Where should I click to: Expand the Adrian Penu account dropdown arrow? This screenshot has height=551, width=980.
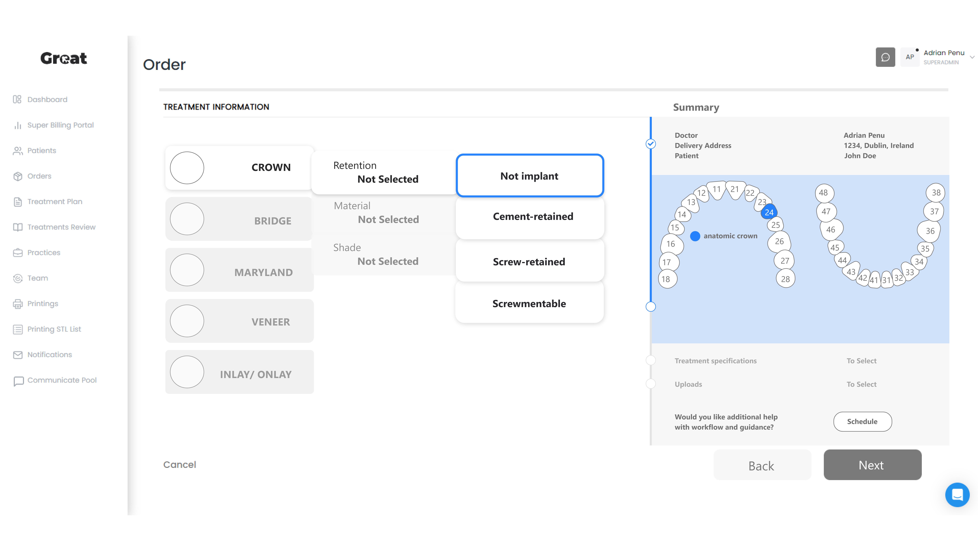tap(972, 57)
